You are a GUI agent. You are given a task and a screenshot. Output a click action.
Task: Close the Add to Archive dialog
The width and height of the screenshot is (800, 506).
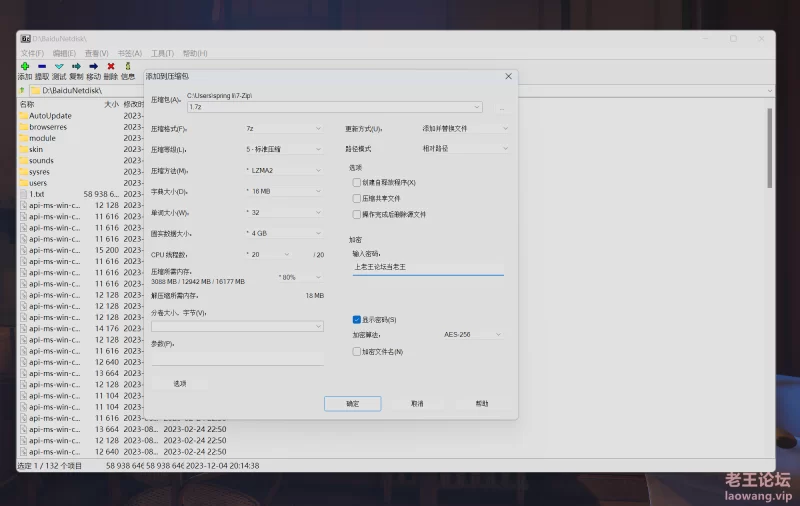[508, 76]
